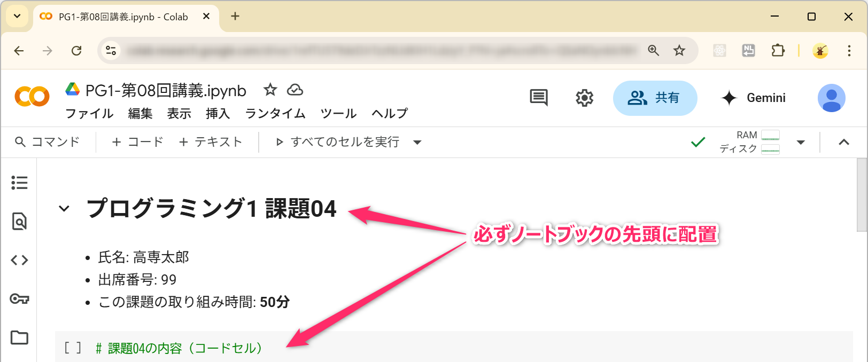868x362 pixels.
Task: Open the ファイル menu
Action: coord(89,113)
